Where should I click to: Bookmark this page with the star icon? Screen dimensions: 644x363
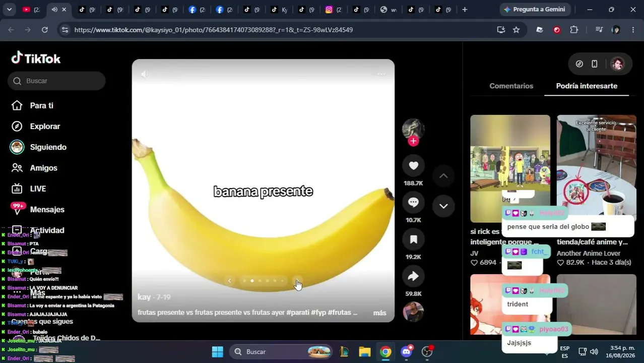(516, 30)
